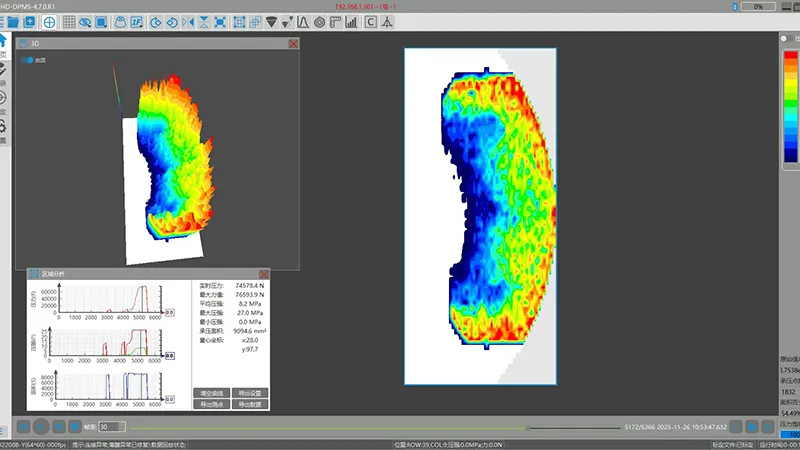Click the boxed C calibration icon

click(x=371, y=22)
